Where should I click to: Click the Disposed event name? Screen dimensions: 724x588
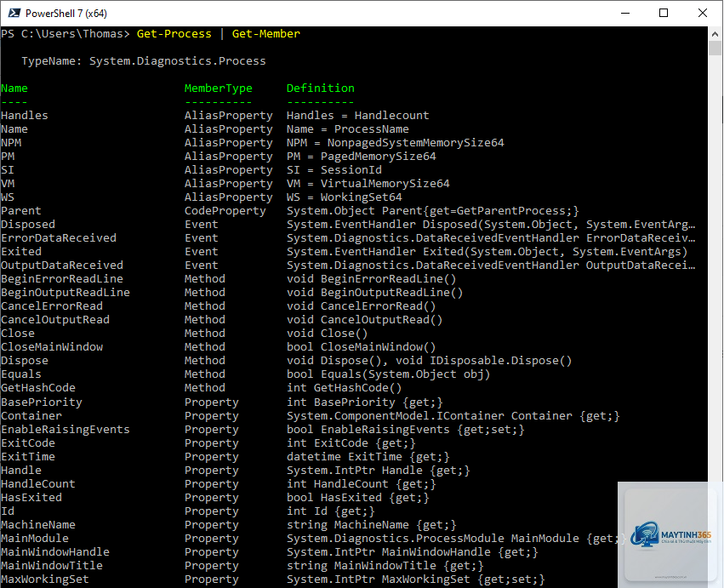point(28,225)
